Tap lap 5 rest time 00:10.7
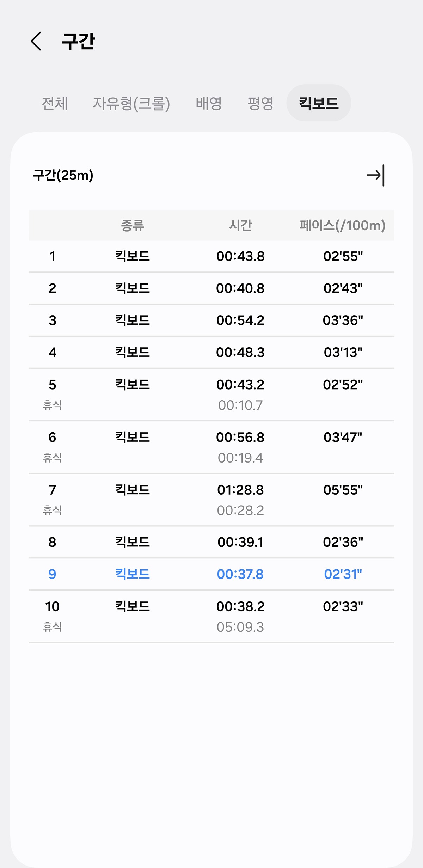The width and height of the screenshot is (423, 868). point(240,405)
